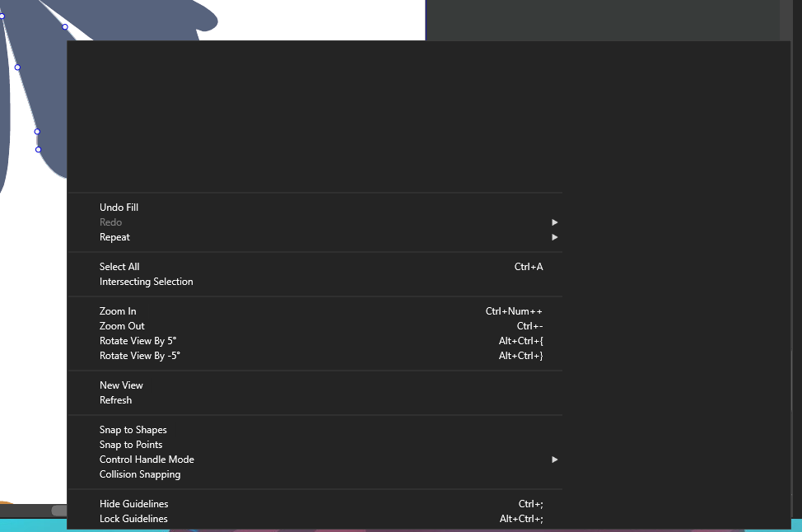The image size is (802, 532).
Task: Click the horizontal scrollbar thumb below the canvas
Action: (x=58, y=511)
